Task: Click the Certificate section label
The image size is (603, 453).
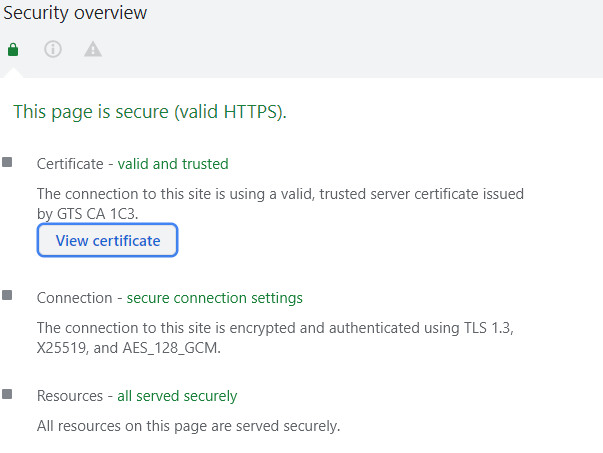Action: point(69,163)
